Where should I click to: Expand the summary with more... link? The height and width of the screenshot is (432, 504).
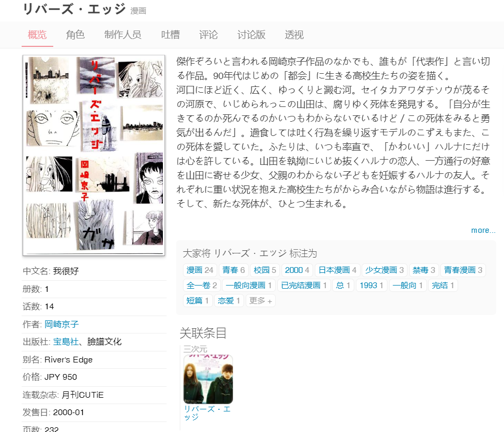coord(483,230)
